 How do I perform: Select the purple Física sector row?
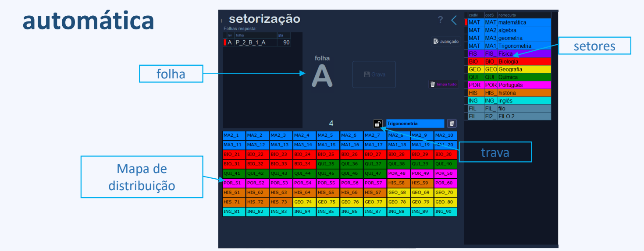point(508,54)
